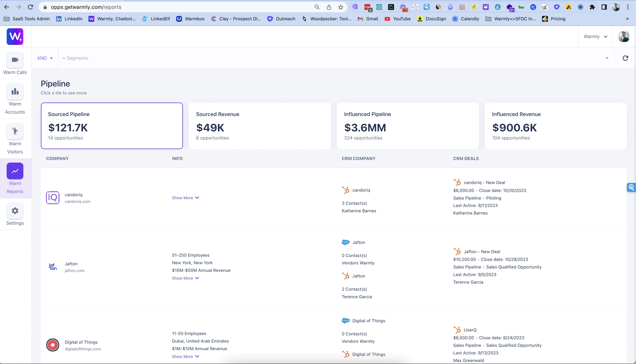The height and width of the screenshot is (364, 636).
Task: Open Gmail bookmark
Action: [368, 19]
